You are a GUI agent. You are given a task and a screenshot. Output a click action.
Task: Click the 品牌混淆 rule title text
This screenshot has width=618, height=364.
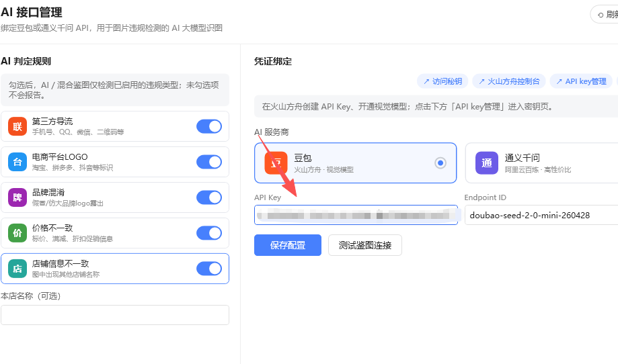[x=48, y=192]
